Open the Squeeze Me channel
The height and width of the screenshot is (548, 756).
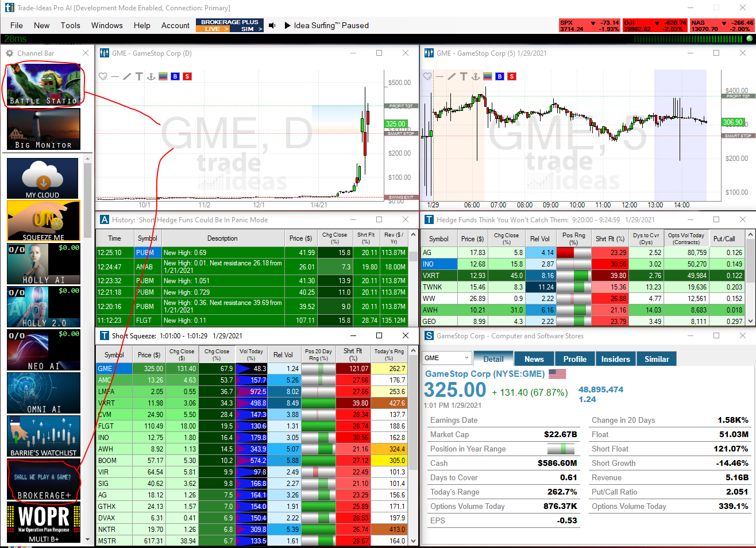point(44,221)
